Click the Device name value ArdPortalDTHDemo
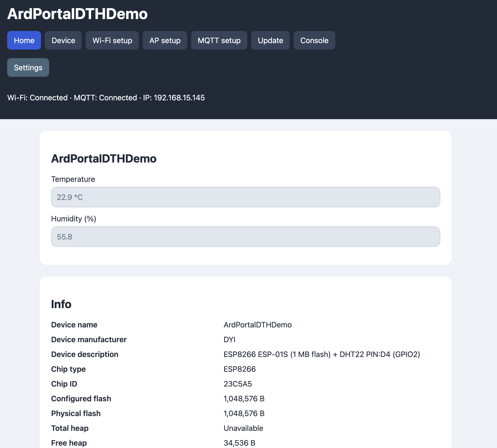 (258, 325)
